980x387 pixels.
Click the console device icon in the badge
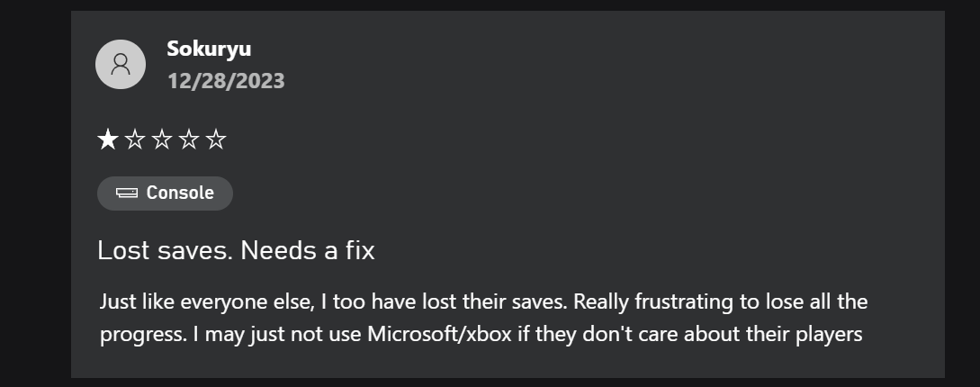[127, 193]
